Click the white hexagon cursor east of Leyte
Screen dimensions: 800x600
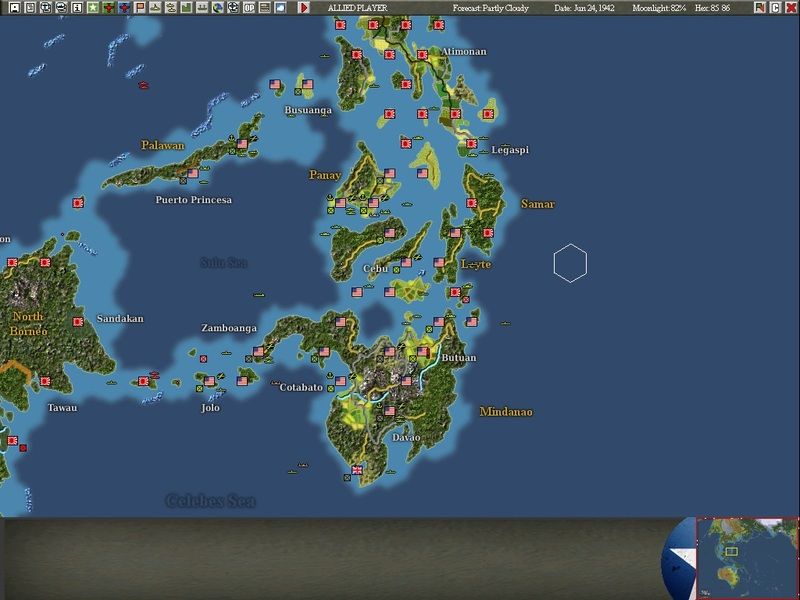pyautogui.click(x=570, y=264)
